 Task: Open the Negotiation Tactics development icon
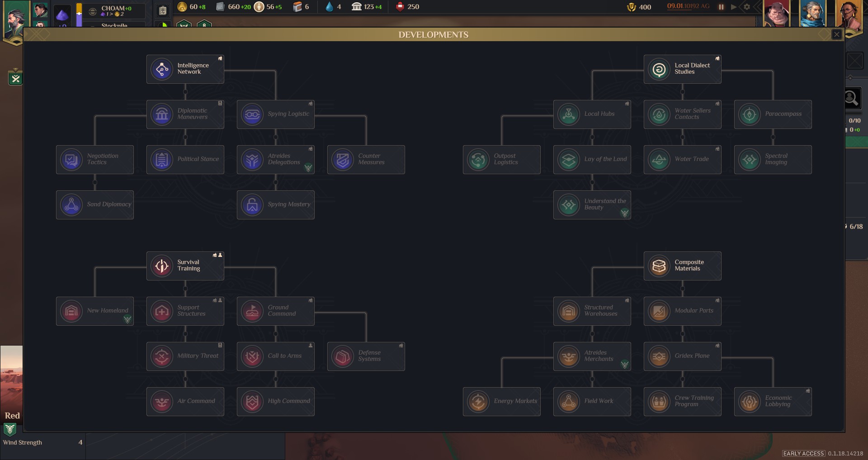(71, 160)
